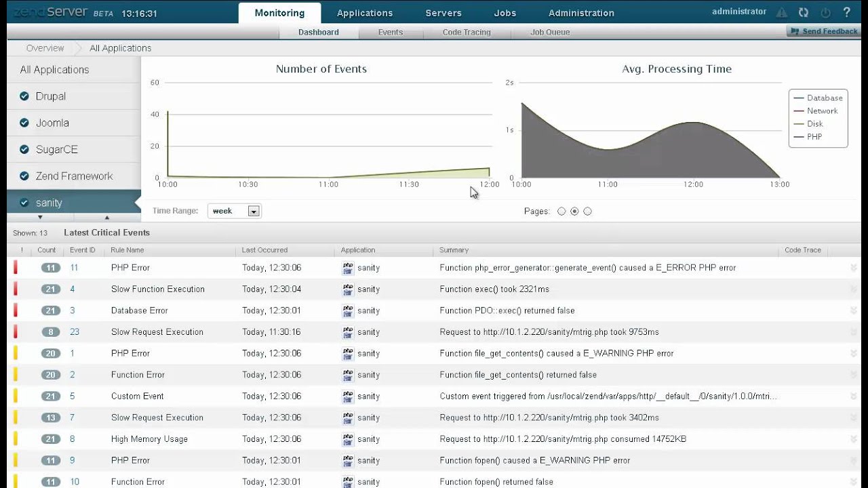Switch to the Applications tab

tap(365, 13)
